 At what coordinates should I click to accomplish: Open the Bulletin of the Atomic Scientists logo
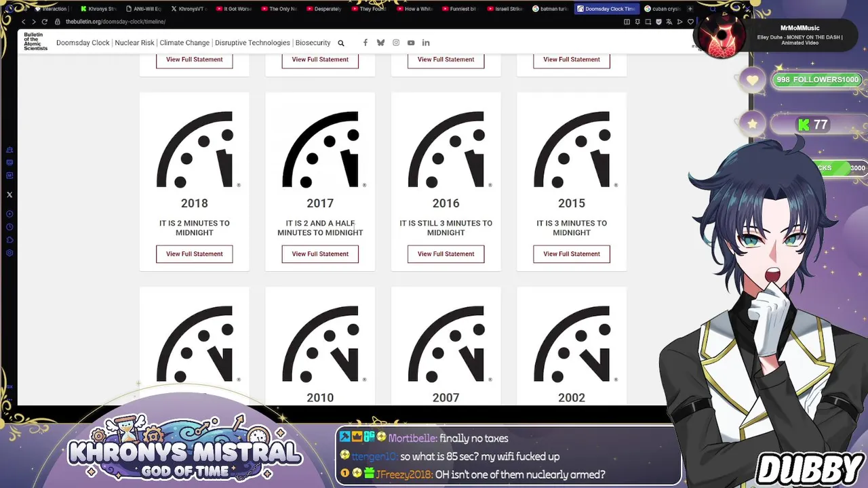tap(35, 42)
